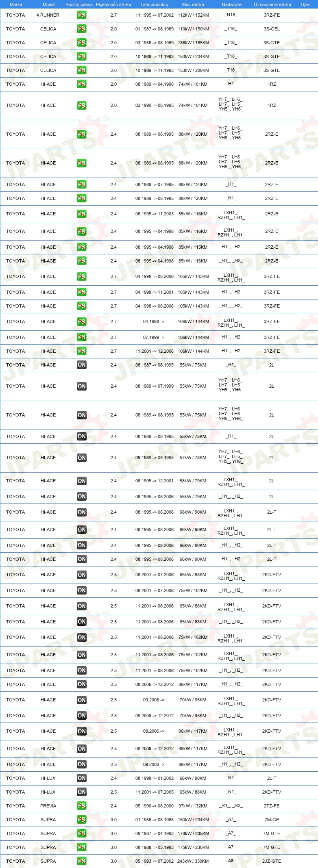Select the '7M-GE' engine code cell
Viewport: 318px width, 868px height.
pyautogui.click(x=272, y=820)
